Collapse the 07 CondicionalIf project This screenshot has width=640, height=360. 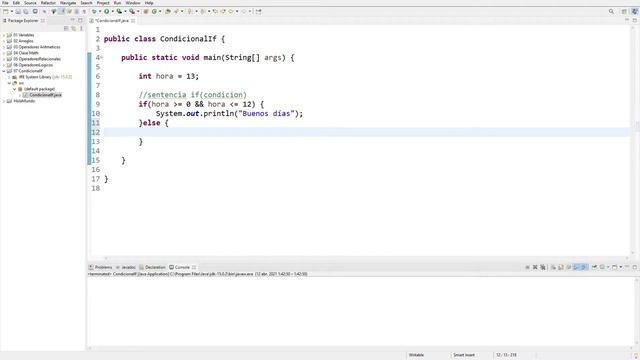click(4, 71)
